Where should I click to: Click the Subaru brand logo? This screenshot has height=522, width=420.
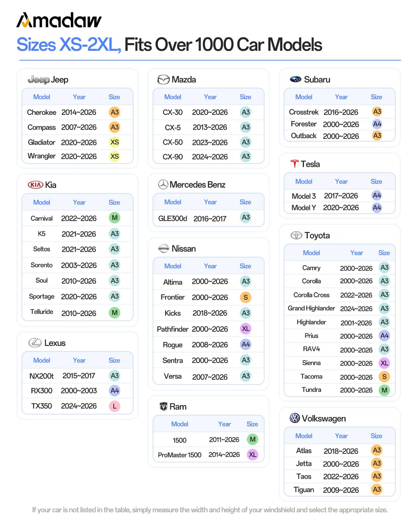click(295, 80)
